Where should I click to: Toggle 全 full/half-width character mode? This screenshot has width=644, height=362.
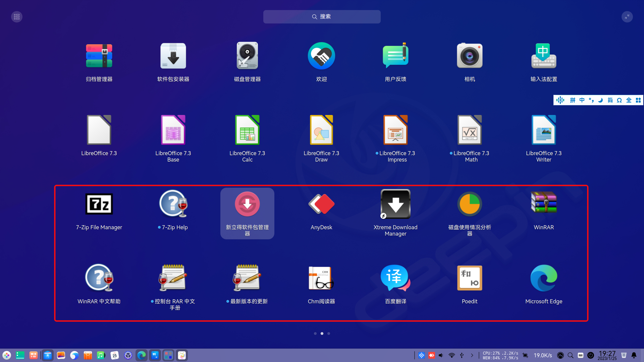[629, 100]
